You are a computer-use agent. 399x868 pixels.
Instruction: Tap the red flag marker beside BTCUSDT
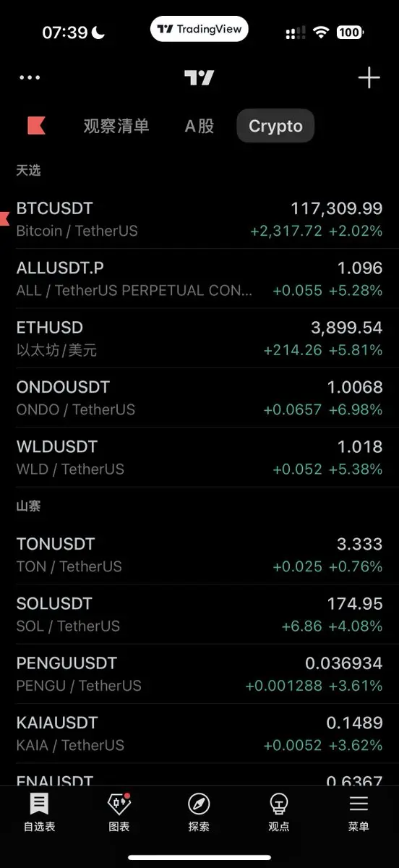point(4,218)
